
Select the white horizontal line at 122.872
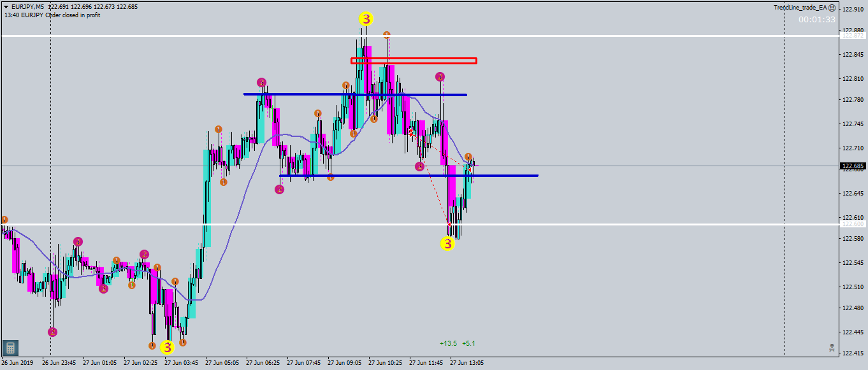pos(421,36)
